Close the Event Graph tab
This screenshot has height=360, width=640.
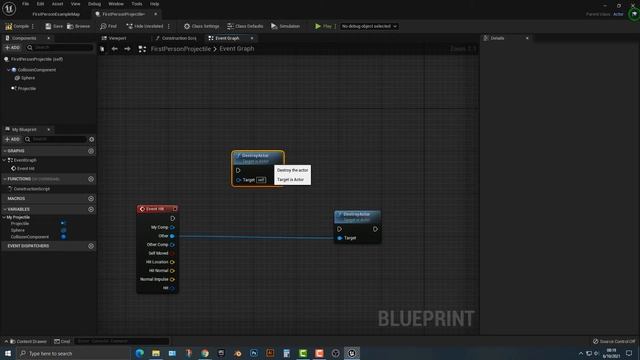click(252, 38)
